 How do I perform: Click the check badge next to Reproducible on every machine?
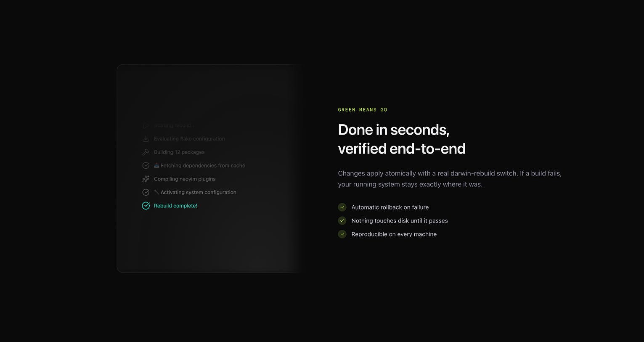coord(342,234)
